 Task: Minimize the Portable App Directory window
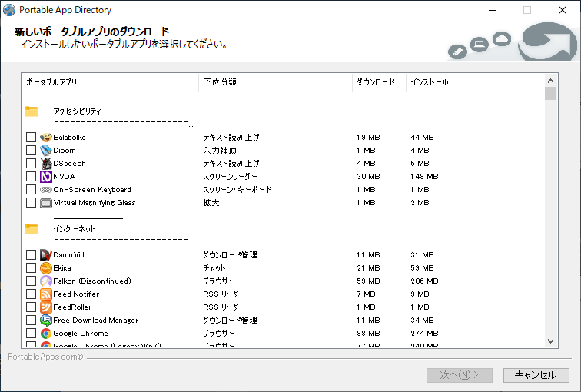pyautogui.click(x=493, y=10)
